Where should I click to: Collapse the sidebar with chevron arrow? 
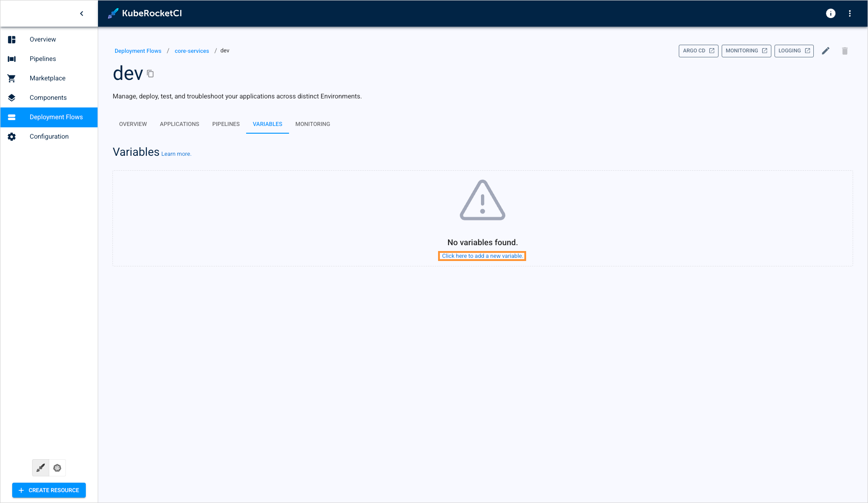point(82,14)
